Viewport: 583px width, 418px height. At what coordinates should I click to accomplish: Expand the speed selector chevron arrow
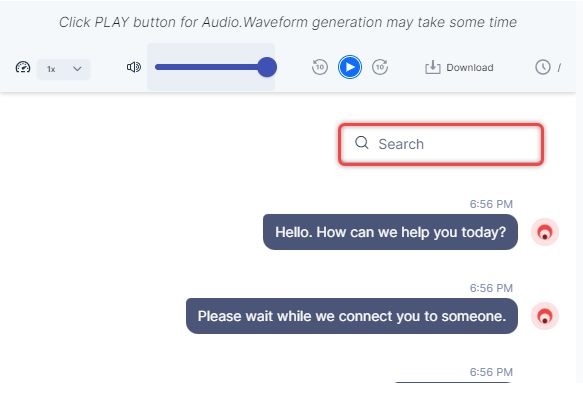pos(77,69)
